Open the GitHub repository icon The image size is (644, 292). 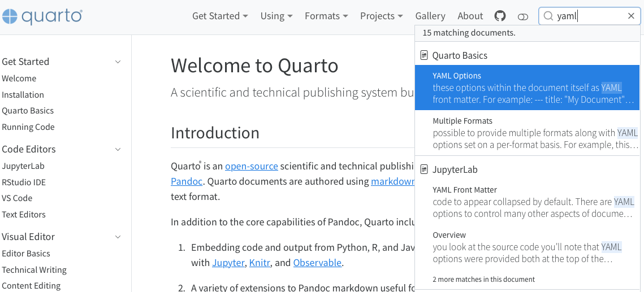point(500,16)
